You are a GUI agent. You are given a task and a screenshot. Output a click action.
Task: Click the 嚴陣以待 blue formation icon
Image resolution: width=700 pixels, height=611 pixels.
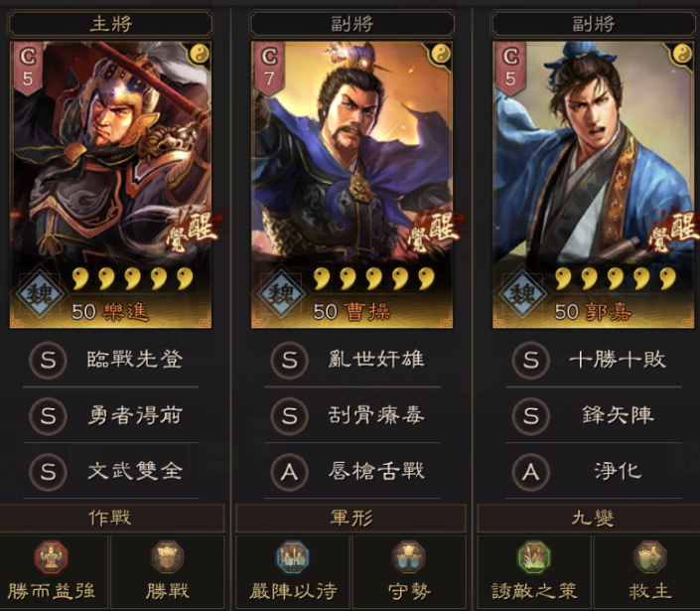point(293,557)
